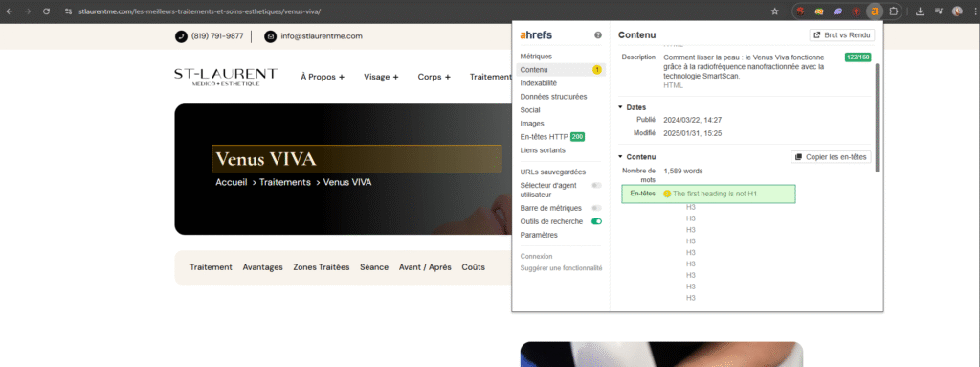Viewport: 980px width, 367px height.
Task: Click Copier les en-têtes button
Action: 832,157
